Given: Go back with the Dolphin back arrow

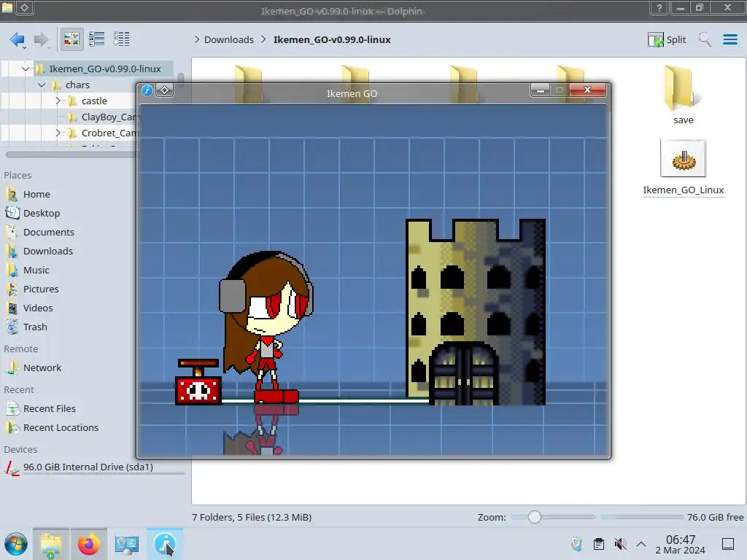Looking at the screenshot, I should pos(18,39).
